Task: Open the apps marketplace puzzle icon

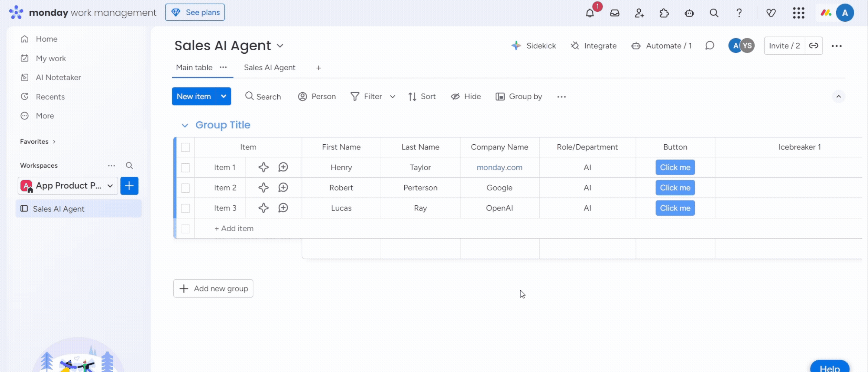Action: pyautogui.click(x=664, y=13)
